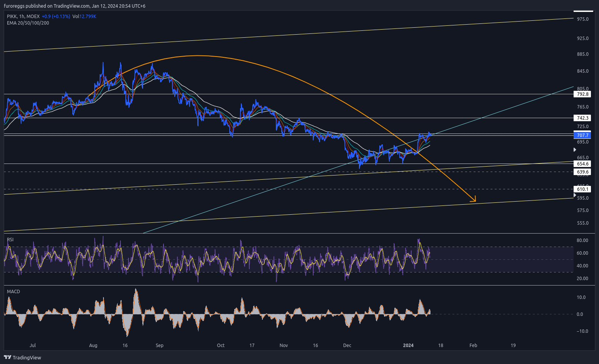Click the TradingView logo at the bottom
Image resolution: width=599 pixels, height=364 pixels.
click(22, 357)
